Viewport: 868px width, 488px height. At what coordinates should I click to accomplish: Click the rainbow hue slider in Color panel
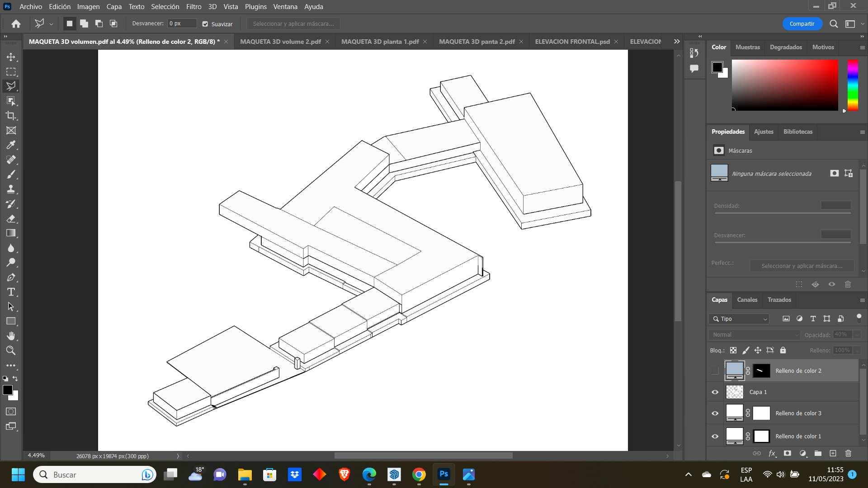[x=853, y=85]
